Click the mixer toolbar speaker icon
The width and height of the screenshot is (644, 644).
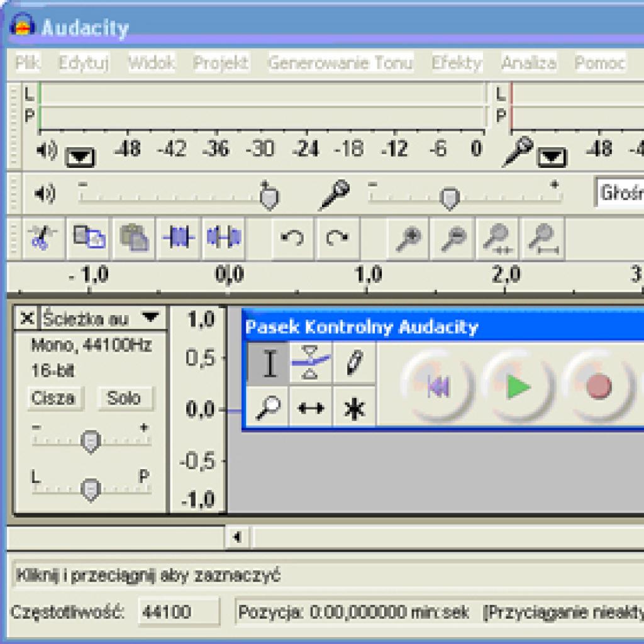click(x=45, y=193)
